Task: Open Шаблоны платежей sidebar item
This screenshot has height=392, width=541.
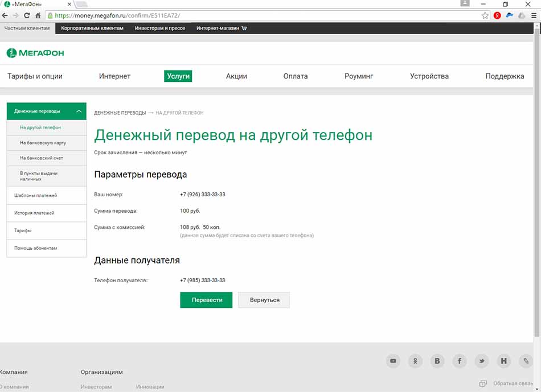Action: [47, 196]
